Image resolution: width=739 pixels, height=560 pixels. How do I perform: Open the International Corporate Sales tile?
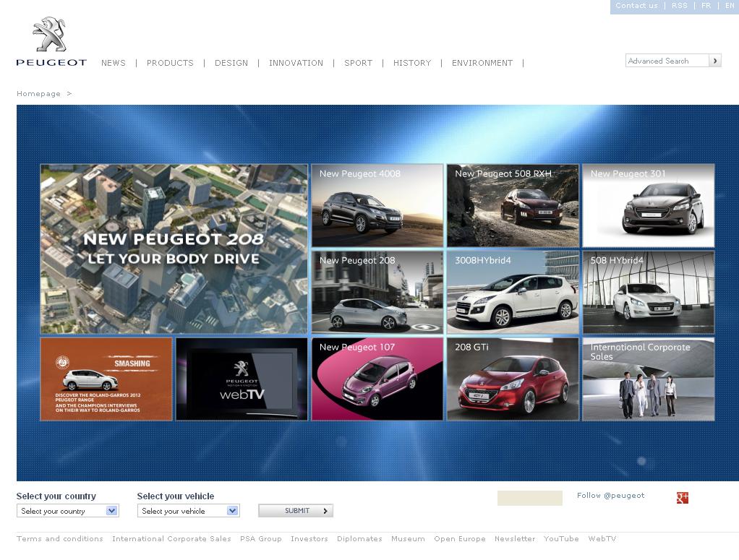[x=649, y=379]
